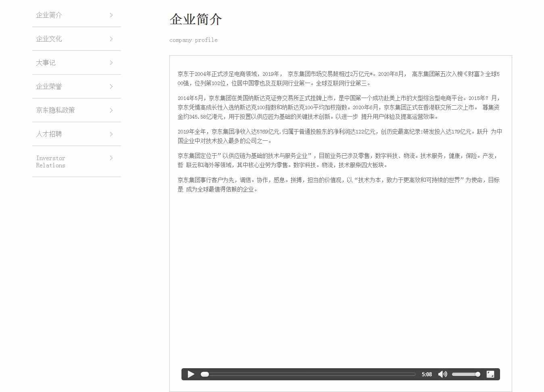Viewport: 544px width, 392px height.
Task: Enter fullscreen mode on the video player
Action: point(490,374)
